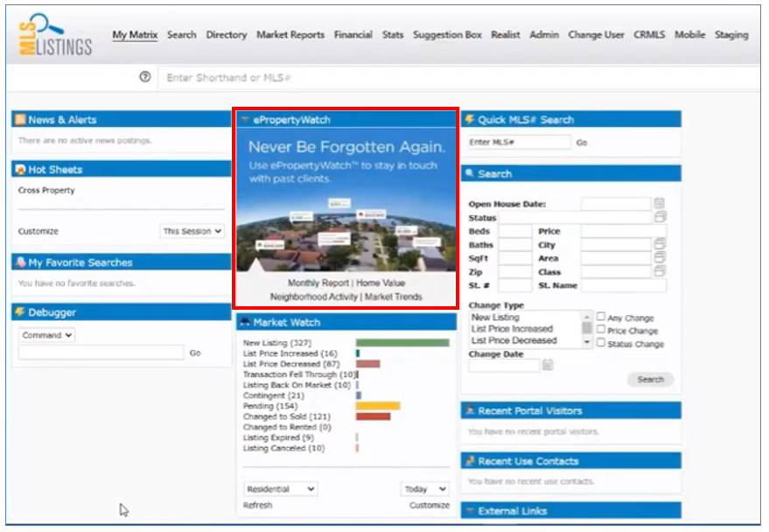Check the Any Change checkbox
Screen dimensions: 769x532
(x=601, y=317)
